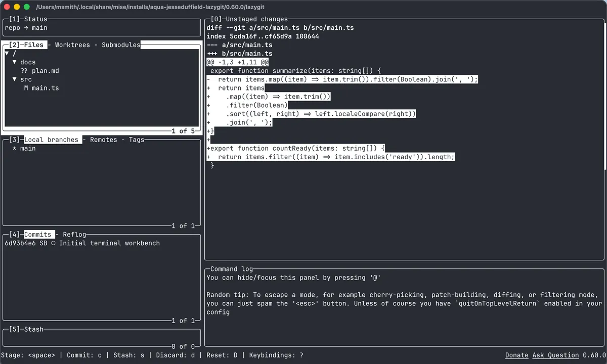Click the macOS red close window button
This screenshot has height=364, width=607.
[x=7, y=7]
